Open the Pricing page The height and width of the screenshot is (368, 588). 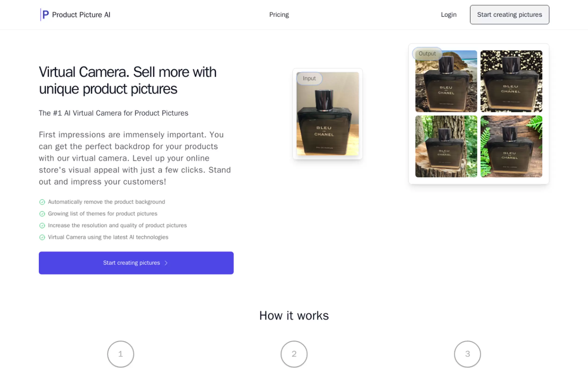pos(279,15)
